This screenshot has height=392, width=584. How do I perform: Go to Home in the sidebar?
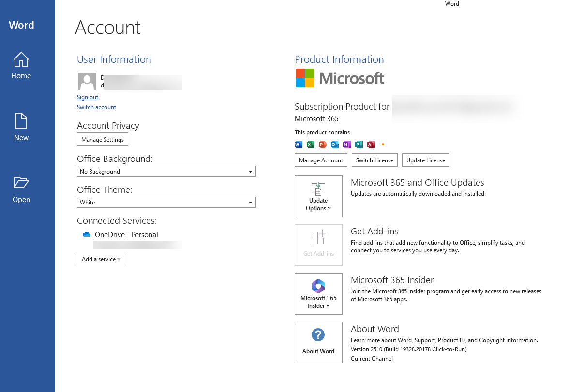21,66
